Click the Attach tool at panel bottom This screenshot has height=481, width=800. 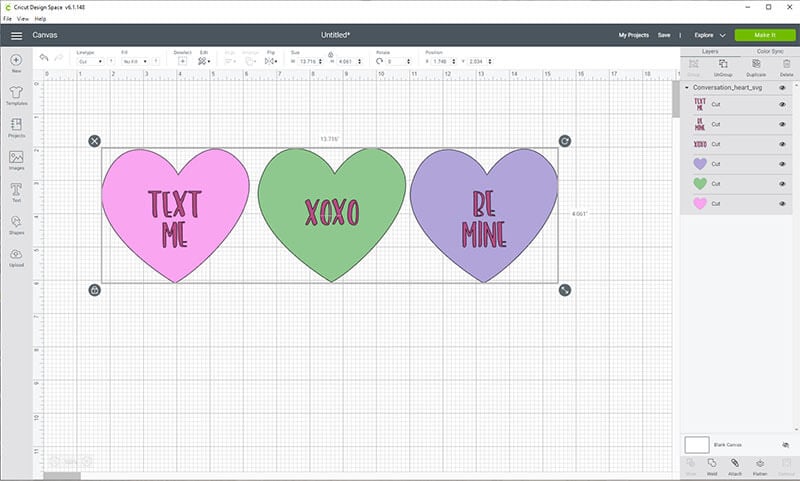coord(735,466)
